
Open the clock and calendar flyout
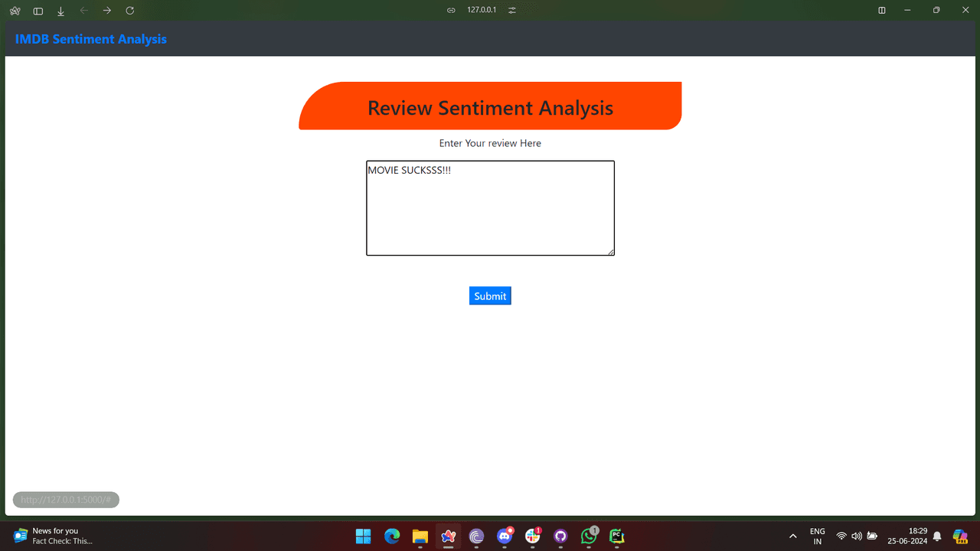point(907,536)
